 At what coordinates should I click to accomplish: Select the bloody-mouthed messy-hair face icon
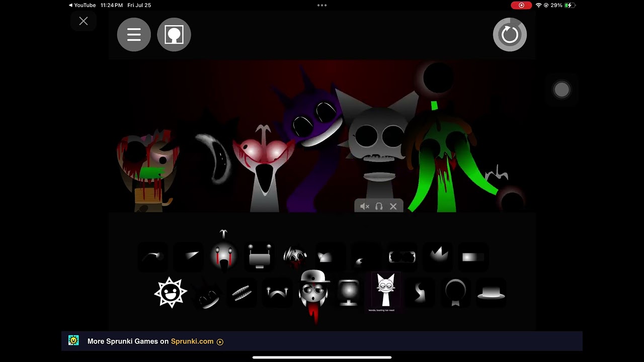(x=295, y=256)
